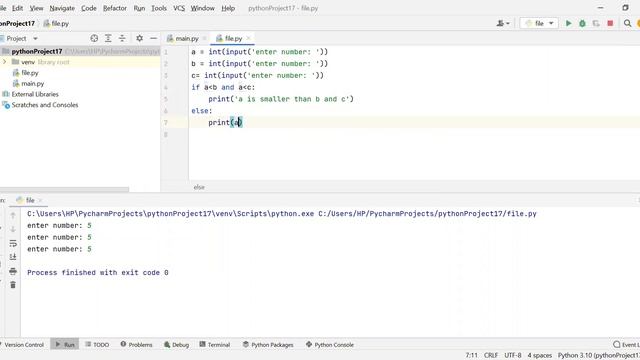Change indent setting 4 spaces
The width and height of the screenshot is (640, 360).
click(539, 355)
